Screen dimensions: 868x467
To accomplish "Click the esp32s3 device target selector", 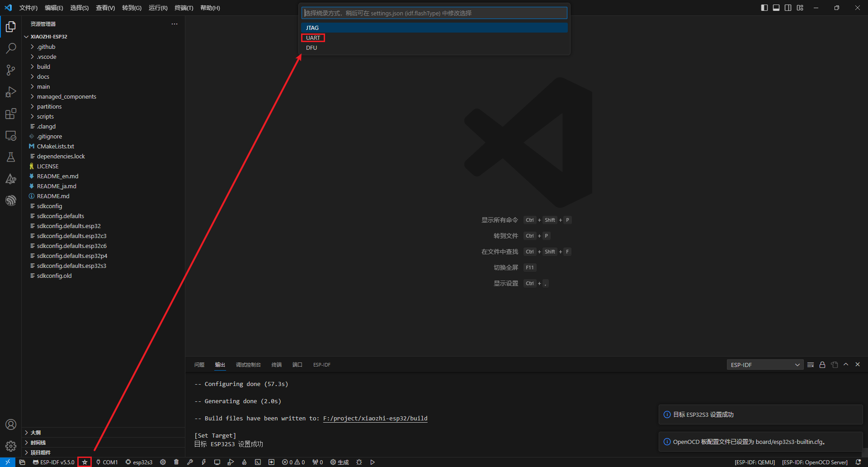I will [139, 462].
